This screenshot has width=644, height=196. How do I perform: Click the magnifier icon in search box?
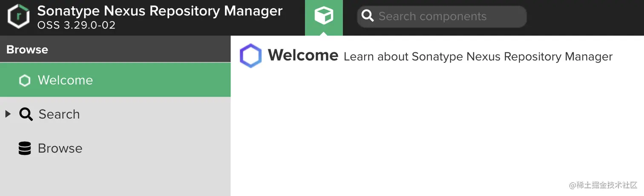coord(367,16)
